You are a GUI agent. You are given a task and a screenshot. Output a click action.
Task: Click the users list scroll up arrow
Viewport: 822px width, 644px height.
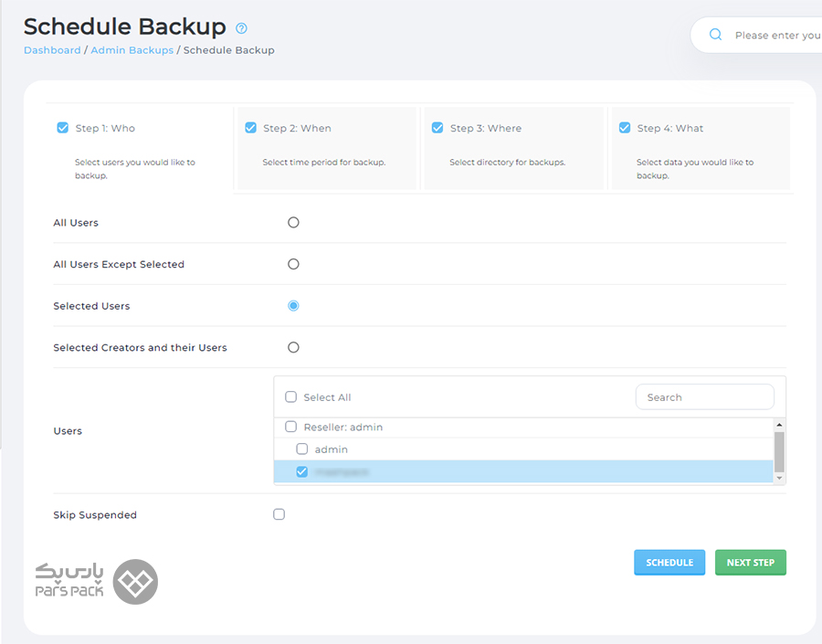[779, 425]
